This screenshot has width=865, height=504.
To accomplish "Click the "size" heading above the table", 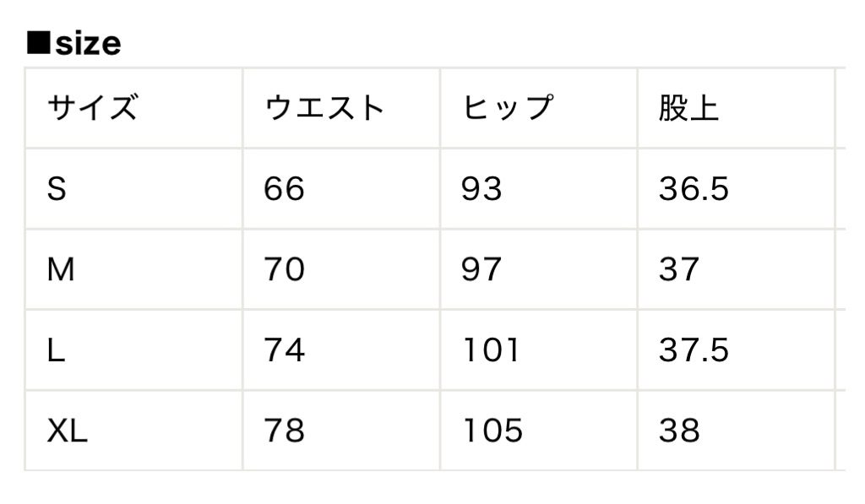I will click(88, 44).
